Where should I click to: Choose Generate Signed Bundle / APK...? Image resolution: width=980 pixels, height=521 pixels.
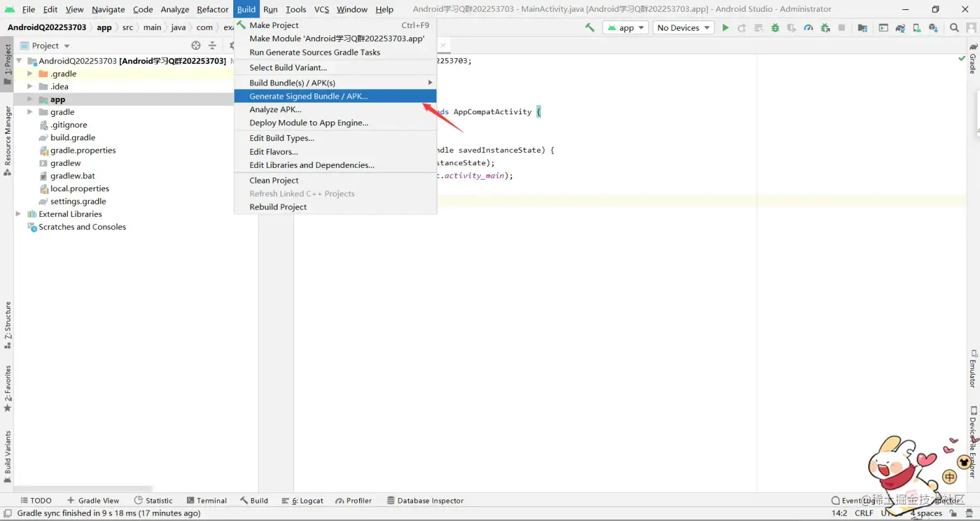(335, 96)
